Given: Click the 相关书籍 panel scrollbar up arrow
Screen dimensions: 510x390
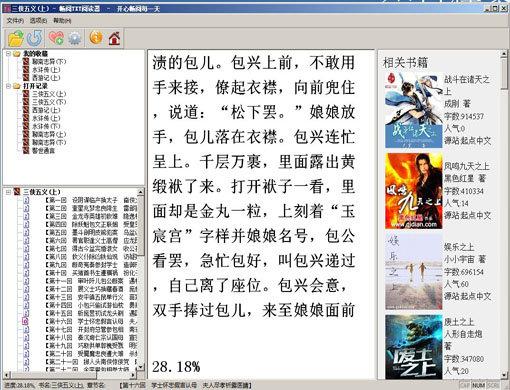Looking at the screenshot, I should click(504, 54).
